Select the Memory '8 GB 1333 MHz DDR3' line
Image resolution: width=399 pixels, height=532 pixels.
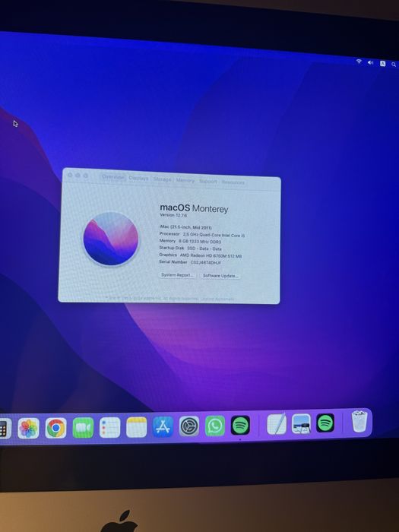pos(190,241)
